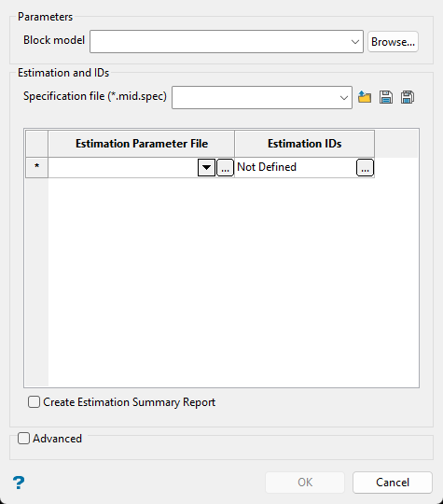Open help via the question mark icon
This screenshot has height=504, width=443.
click(x=19, y=483)
